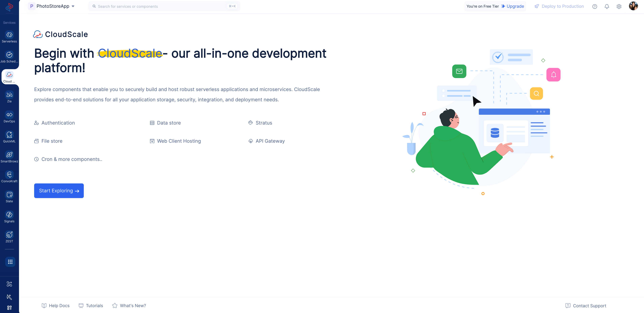Open notifications bell icon
Image resolution: width=644 pixels, height=313 pixels.
tap(607, 7)
